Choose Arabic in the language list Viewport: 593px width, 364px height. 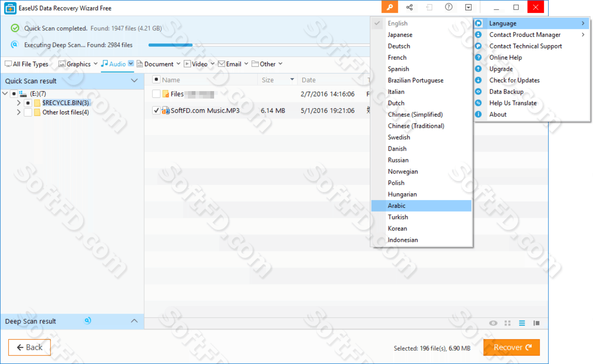pos(422,206)
